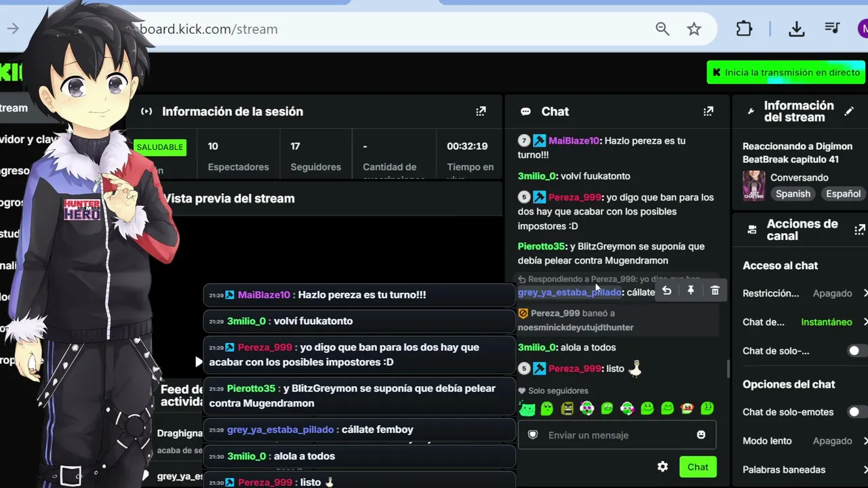This screenshot has width=868, height=488.
Task: Insert the last green emote in row
Action: (707, 408)
